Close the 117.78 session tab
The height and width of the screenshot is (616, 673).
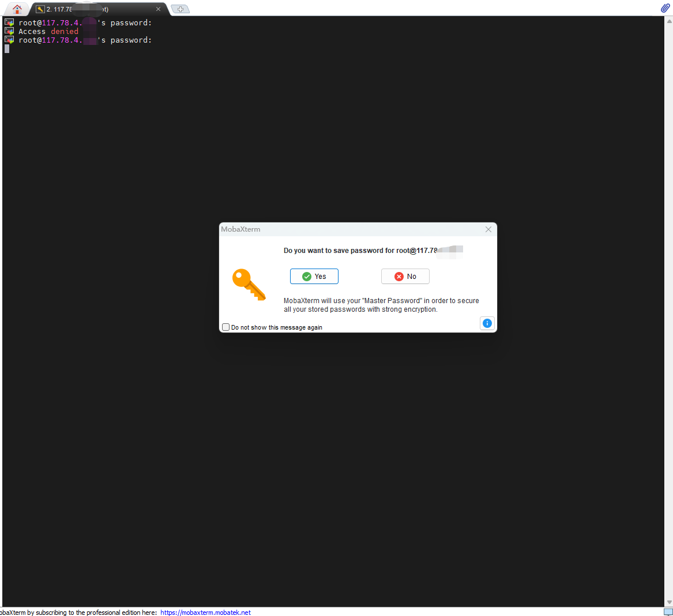click(158, 9)
